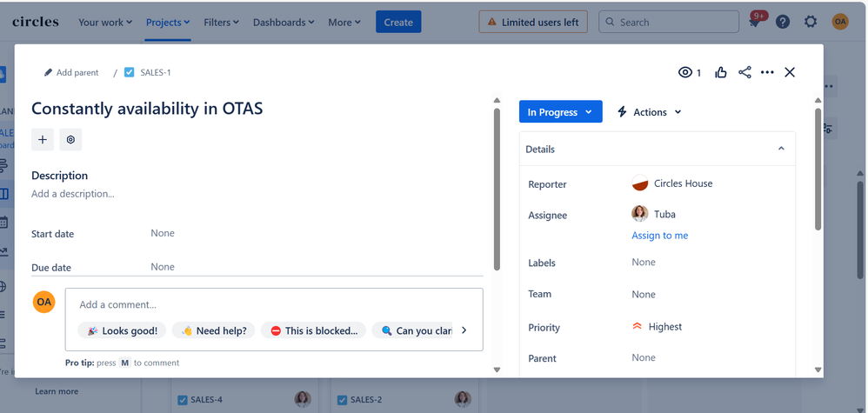Insert the Looks good! quick comment
Screen dimensions: 868x413
coord(122,330)
